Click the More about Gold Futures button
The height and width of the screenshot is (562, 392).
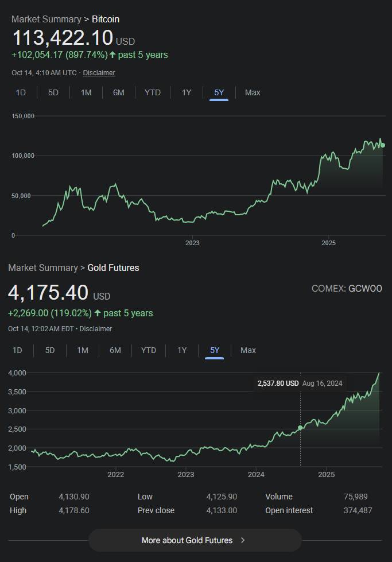(195, 540)
